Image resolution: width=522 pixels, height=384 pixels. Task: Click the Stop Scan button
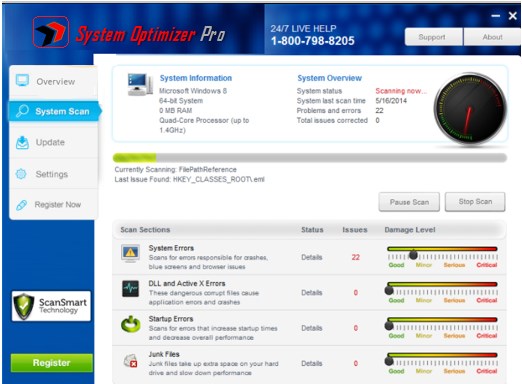coord(475,202)
